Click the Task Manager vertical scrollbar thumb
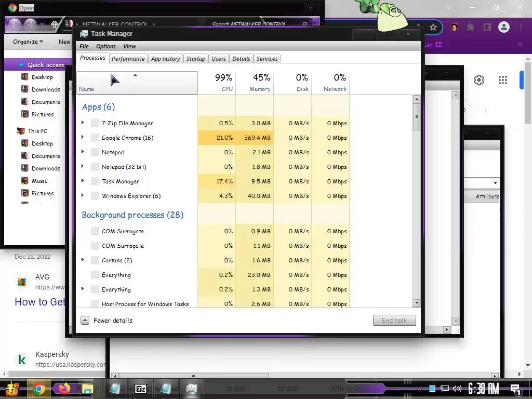The height and width of the screenshot is (399, 532). point(416,117)
